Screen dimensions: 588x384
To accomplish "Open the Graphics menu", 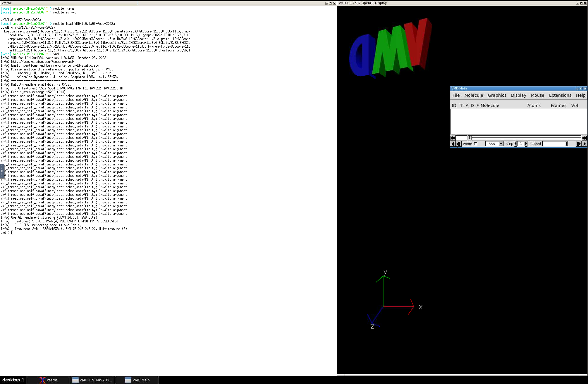I will 497,95.
